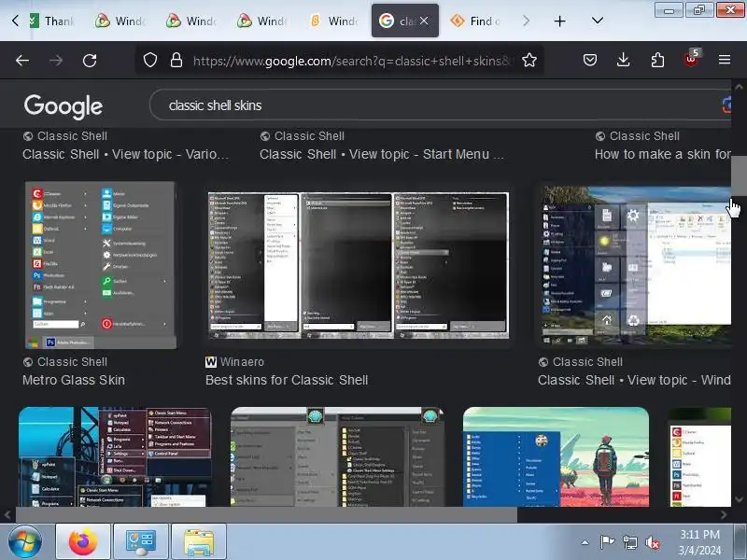Open the gray shell-icon menu thumbnail
This screenshot has width=747, height=560.
click(337, 456)
